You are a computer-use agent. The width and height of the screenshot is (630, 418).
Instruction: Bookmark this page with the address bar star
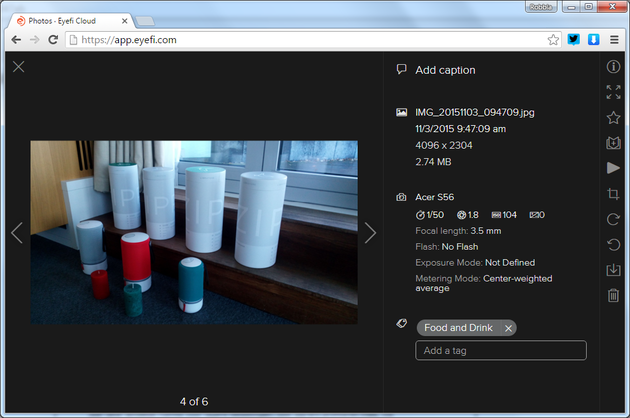[x=553, y=40]
